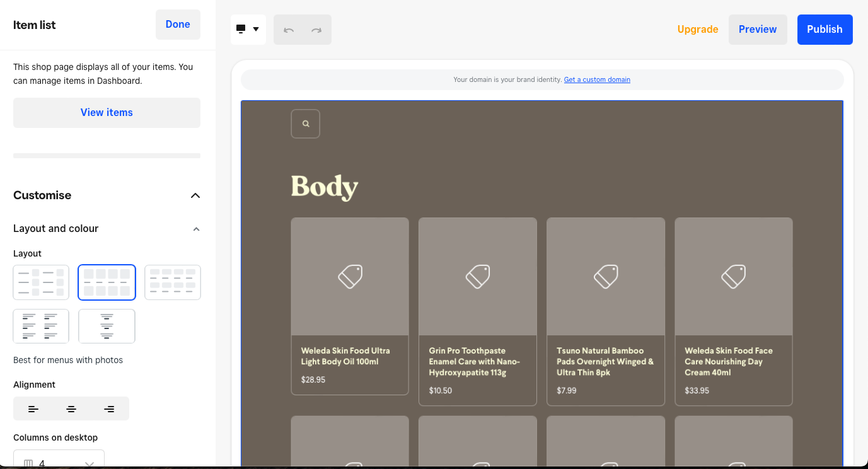The height and width of the screenshot is (469, 868).
Task: Choose the two-column text menu layout
Action: [41, 326]
